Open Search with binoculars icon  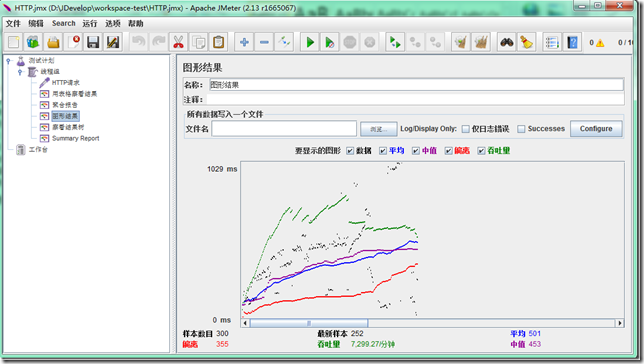[507, 42]
